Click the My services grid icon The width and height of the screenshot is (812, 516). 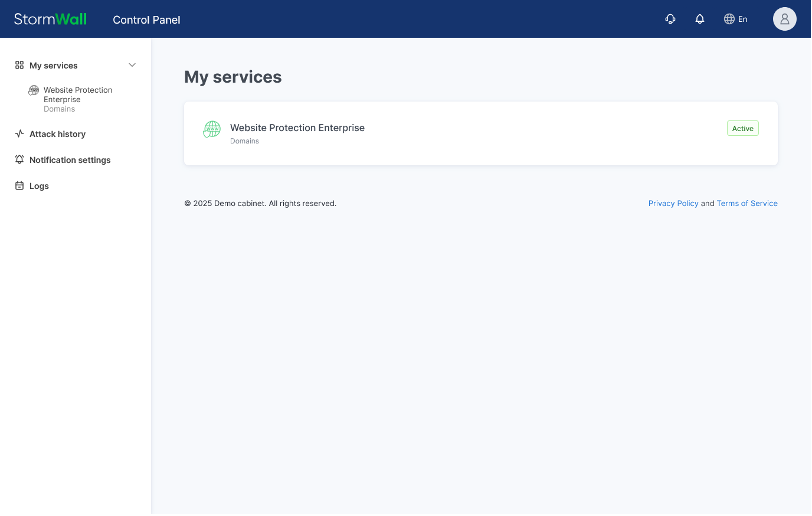click(x=19, y=65)
